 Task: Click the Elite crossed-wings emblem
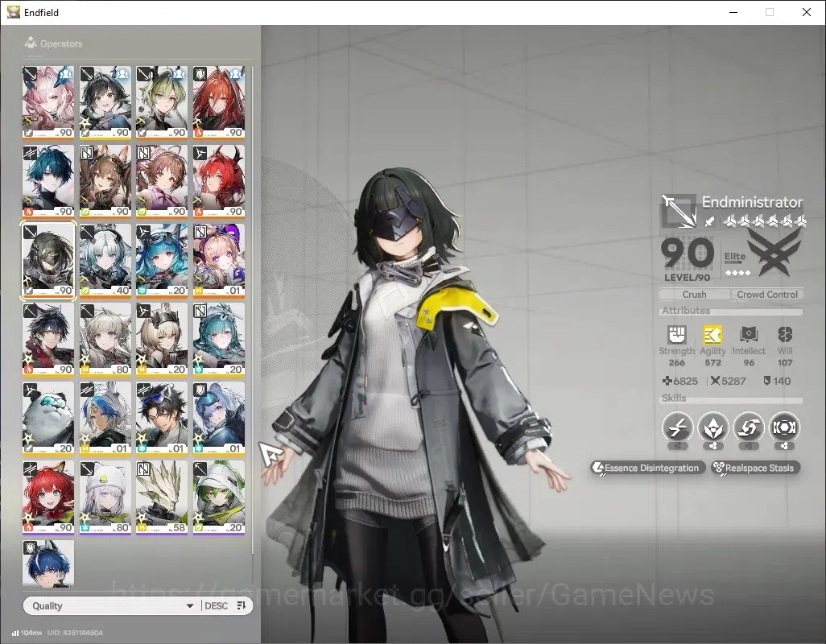pos(774,253)
